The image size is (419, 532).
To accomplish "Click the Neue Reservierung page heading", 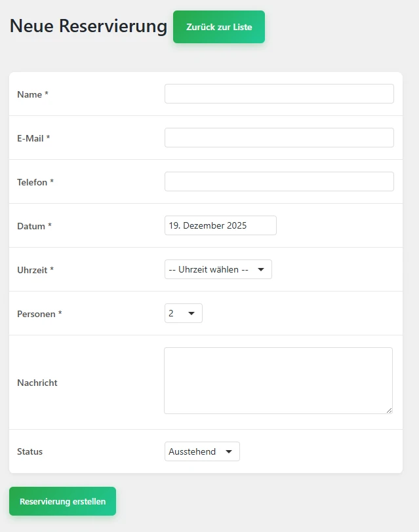I will [x=89, y=26].
